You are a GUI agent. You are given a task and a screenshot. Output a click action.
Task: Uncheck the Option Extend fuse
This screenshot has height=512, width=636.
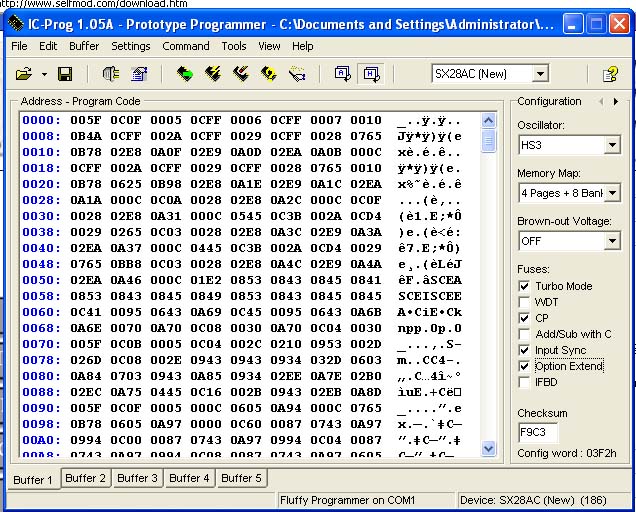point(524,366)
